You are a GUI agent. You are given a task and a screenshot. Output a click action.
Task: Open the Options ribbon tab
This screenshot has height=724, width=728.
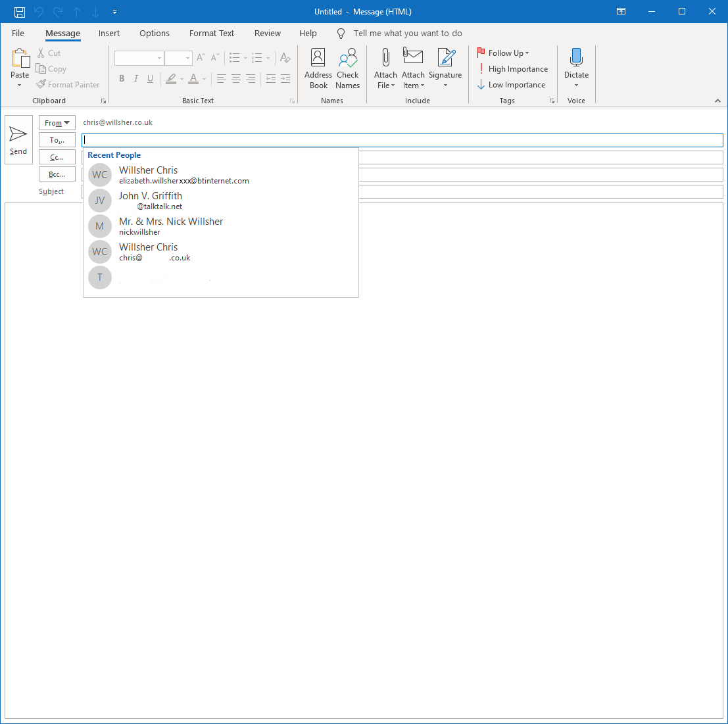coord(155,33)
